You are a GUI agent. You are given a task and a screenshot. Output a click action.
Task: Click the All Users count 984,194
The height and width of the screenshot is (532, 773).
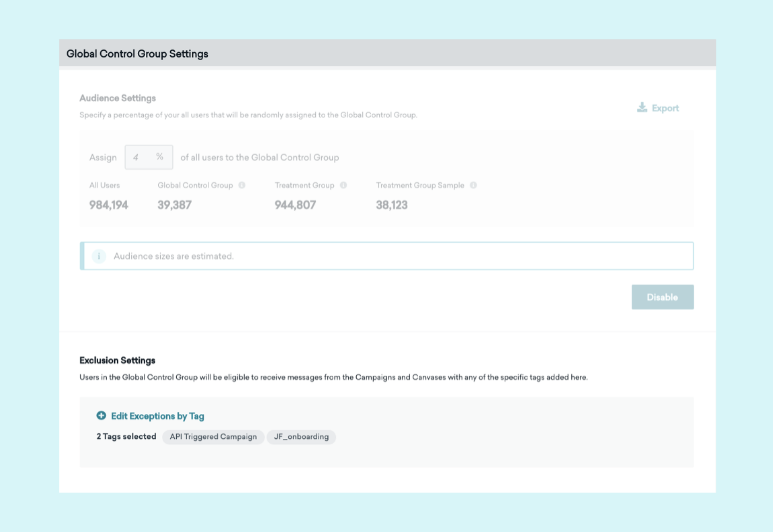tap(109, 205)
